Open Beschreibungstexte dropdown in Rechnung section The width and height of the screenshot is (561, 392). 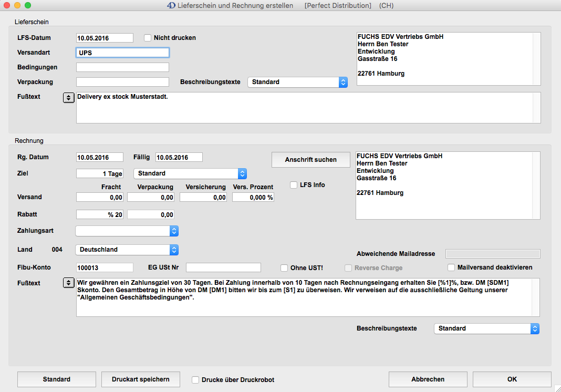(486, 328)
